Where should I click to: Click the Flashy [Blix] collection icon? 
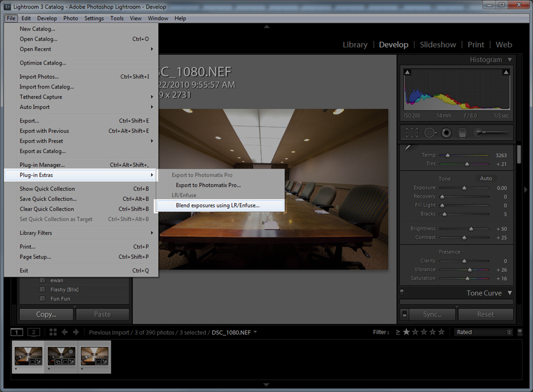tap(42, 289)
